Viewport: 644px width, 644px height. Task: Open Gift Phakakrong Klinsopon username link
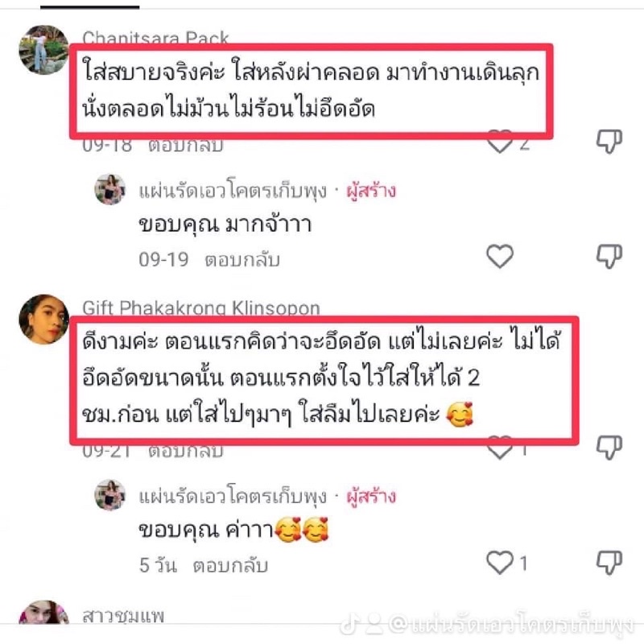201,308
